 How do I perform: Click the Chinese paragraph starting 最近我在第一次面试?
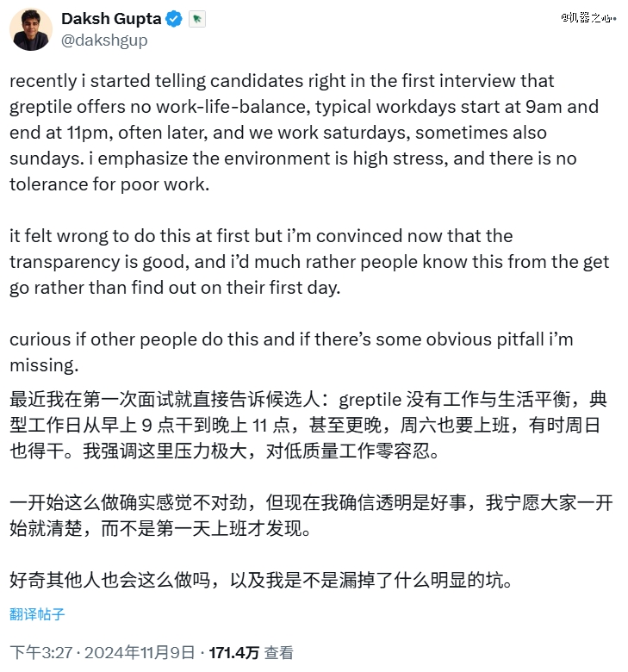click(308, 426)
